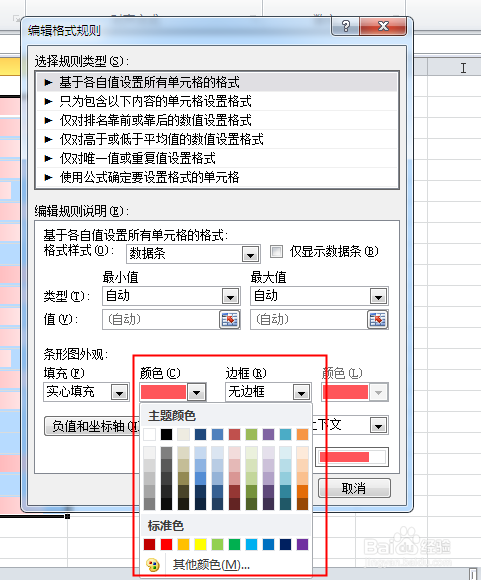Pick orange standard color swatch
The image size is (481, 580).
[x=184, y=544]
